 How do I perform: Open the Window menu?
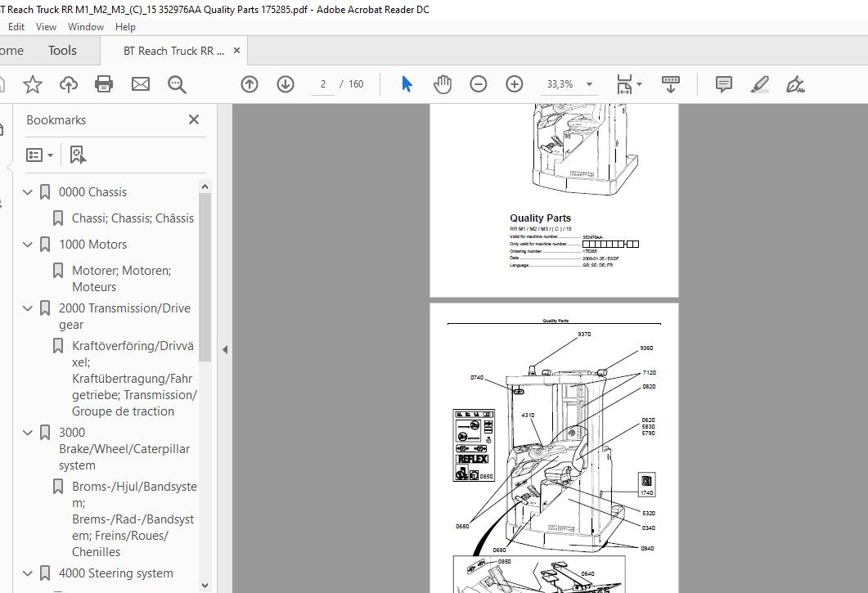pyautogui.click(x=85, y=26)
